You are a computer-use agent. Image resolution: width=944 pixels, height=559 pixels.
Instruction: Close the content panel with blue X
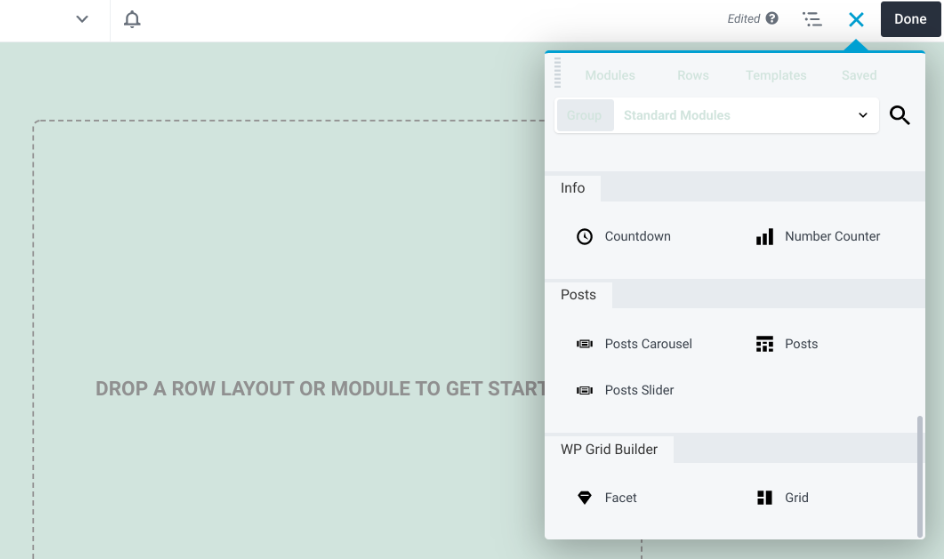coord(856,19)
